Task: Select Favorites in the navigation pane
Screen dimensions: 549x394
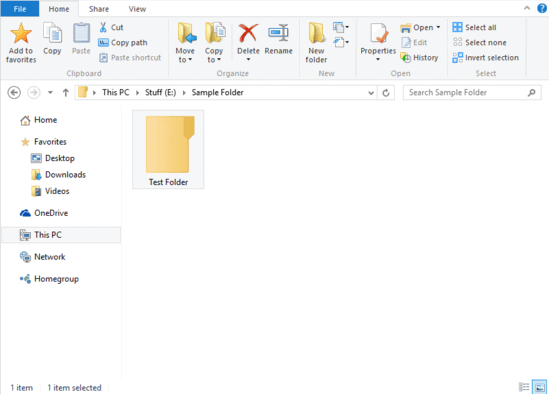Action: (43, 142)
